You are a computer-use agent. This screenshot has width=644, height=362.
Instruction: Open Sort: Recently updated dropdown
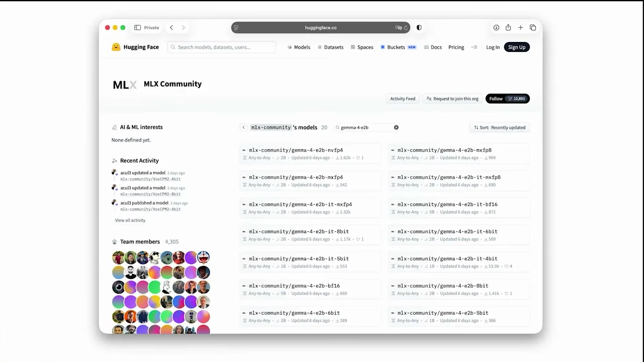[x=500, y=127]
